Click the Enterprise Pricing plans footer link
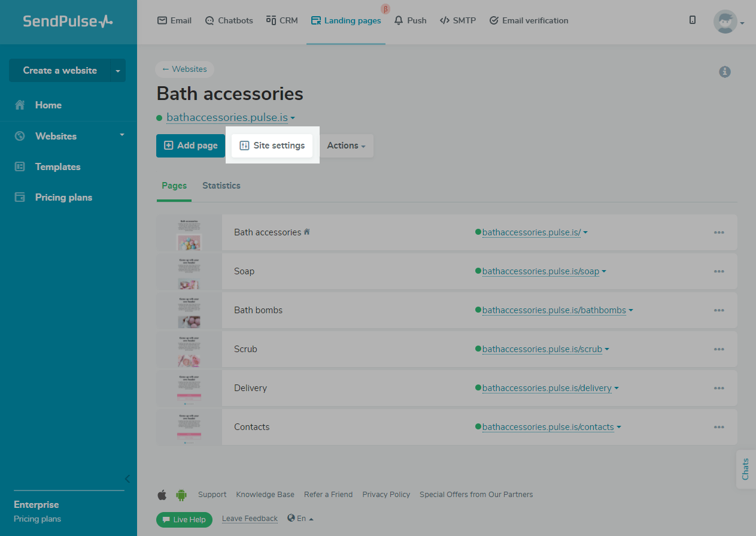Image resolution: width=756 pixels, height=536 pixels. (x=37, y=519)
